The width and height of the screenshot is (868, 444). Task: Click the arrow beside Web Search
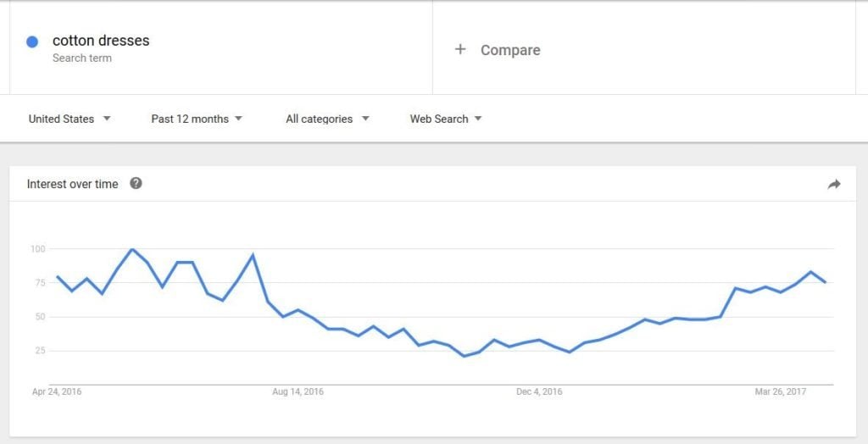(478, 119)
